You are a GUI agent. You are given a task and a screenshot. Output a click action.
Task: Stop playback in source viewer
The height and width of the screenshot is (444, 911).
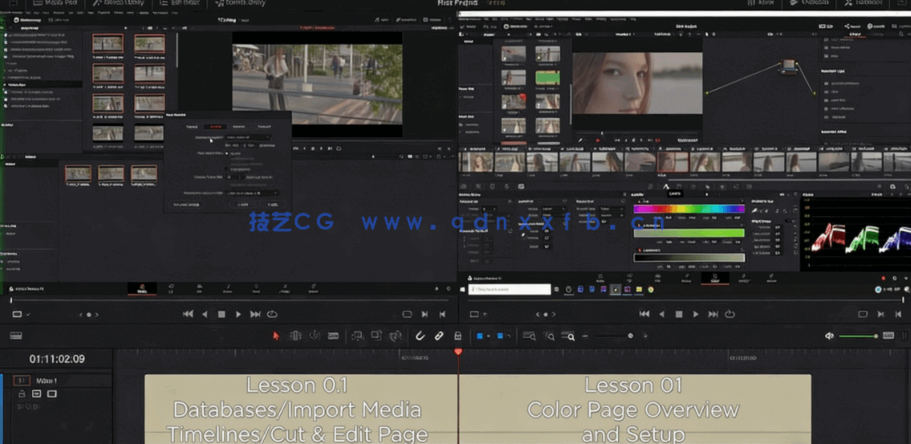(221, 314)
